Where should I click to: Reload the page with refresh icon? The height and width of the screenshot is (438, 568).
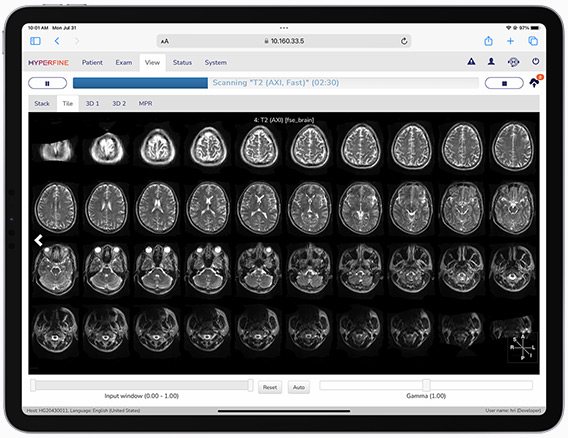click(x=404, y=41)
